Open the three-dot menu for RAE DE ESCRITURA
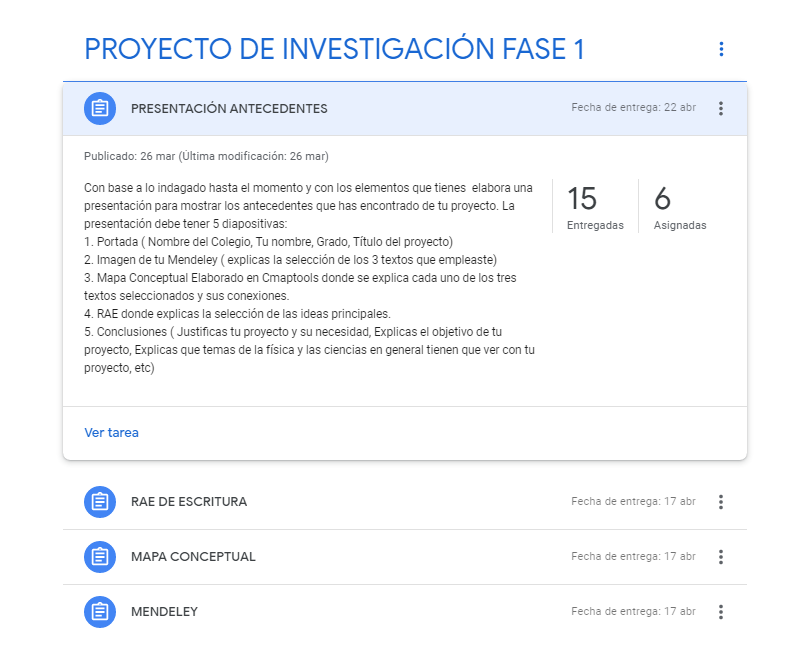802x657 pixels. click(721, 502)
